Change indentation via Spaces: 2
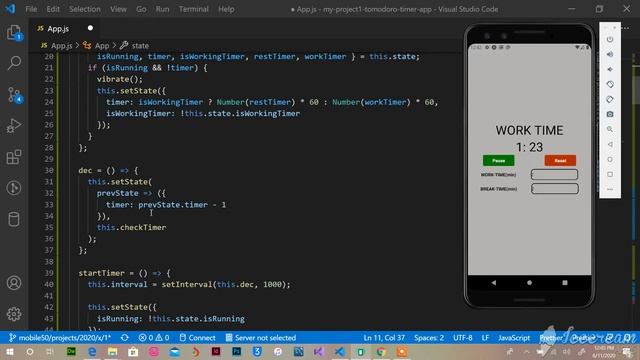This screenshot has width=640, height=360. pos(429,338)
